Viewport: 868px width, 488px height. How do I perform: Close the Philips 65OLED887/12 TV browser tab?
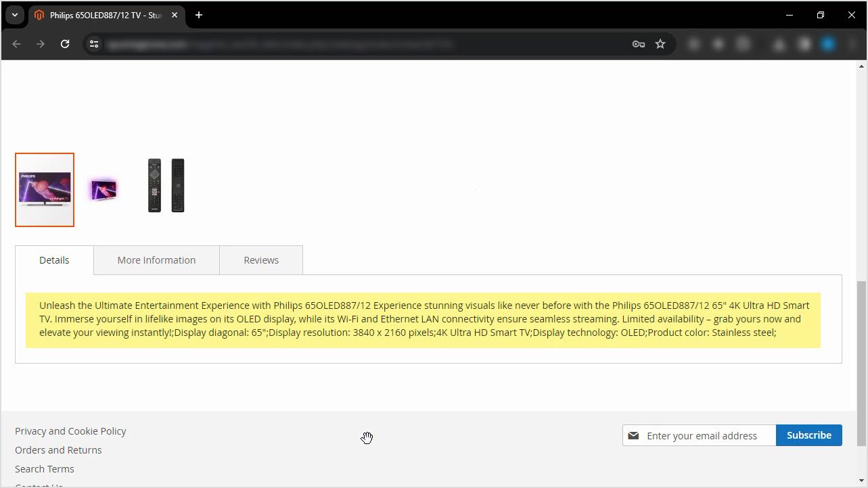tap(175, 15)
